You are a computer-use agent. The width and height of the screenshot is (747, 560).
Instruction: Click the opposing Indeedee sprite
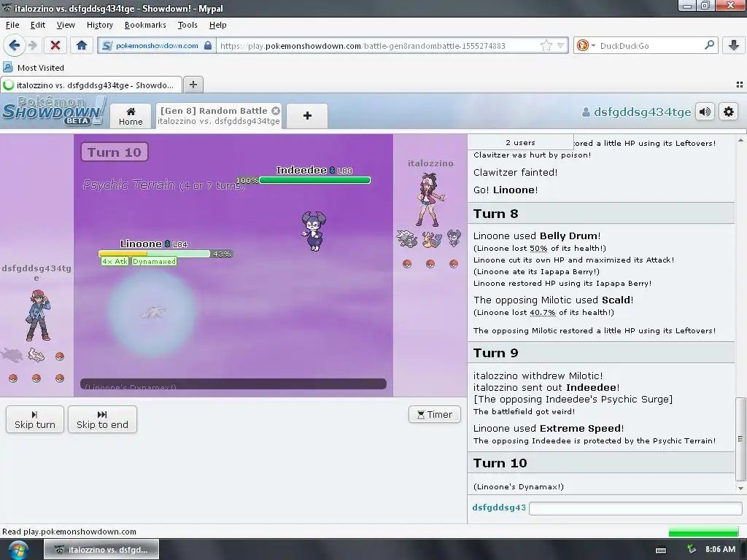(314, 231)
